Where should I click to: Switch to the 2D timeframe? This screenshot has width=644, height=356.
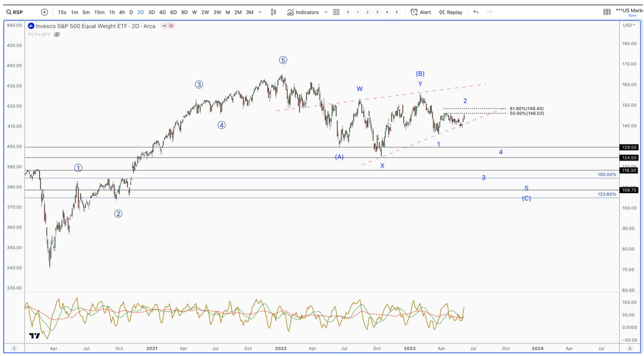140,12
